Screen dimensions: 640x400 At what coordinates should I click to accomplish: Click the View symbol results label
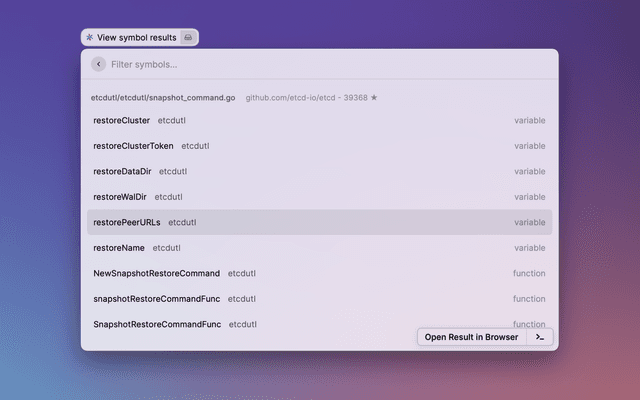[136, 38]
